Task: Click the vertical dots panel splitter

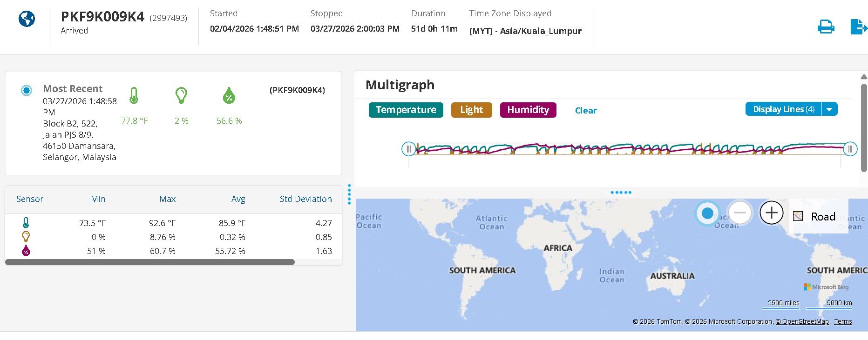Action: pos(349,194)
